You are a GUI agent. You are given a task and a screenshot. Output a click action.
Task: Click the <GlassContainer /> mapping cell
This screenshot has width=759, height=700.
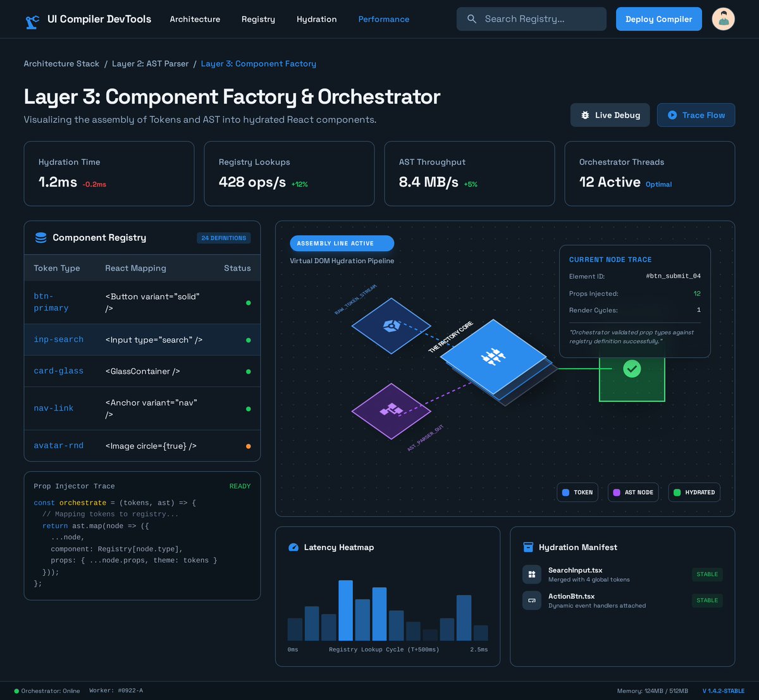[142, 371]
